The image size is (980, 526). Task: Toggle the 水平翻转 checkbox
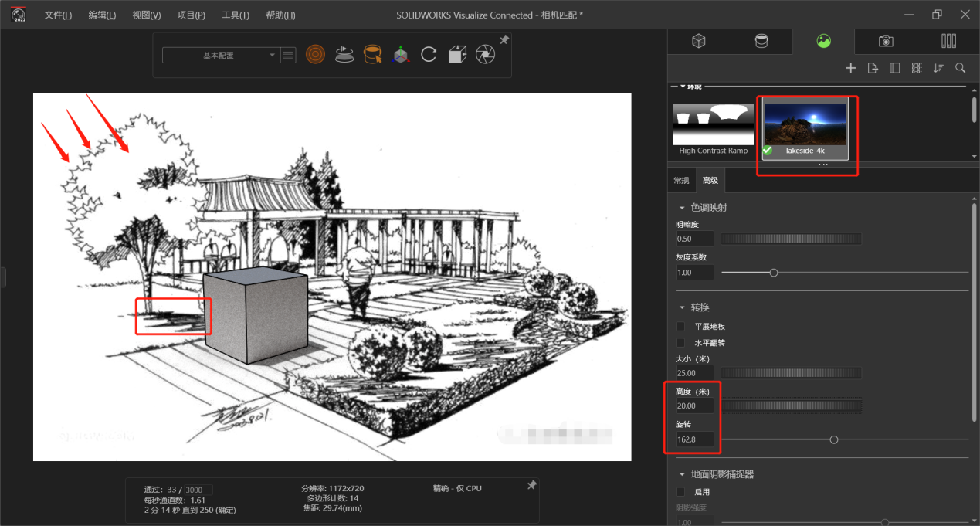click(680, 342)
